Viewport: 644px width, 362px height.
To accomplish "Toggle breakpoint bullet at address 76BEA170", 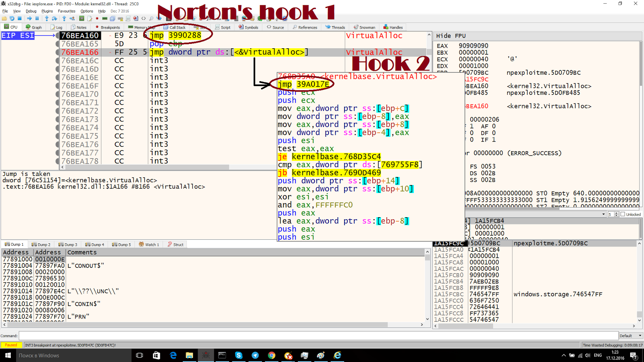I will [58, 94].
